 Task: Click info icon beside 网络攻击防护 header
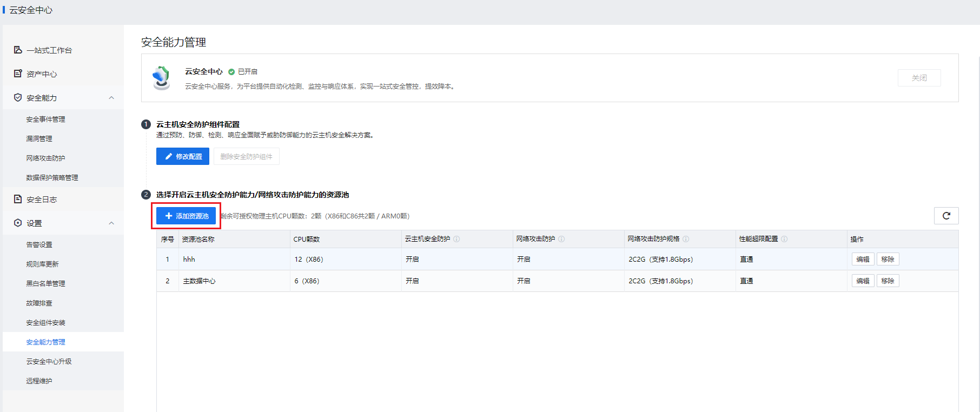point(561,239)
